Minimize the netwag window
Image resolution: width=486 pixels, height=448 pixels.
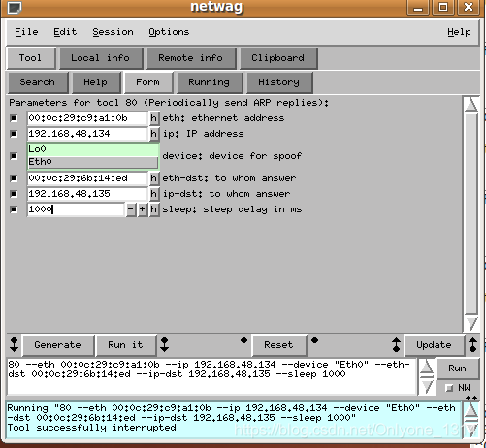(x=418, y=7)
